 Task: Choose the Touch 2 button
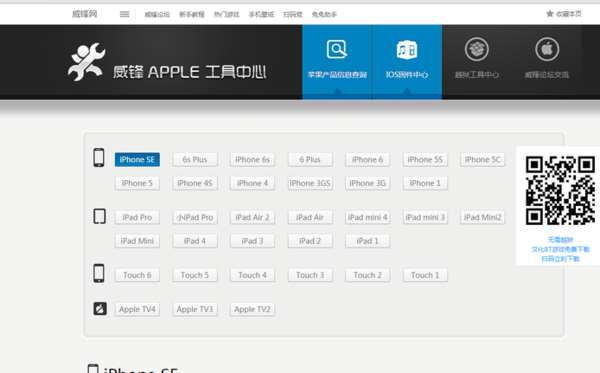[367, 275]
